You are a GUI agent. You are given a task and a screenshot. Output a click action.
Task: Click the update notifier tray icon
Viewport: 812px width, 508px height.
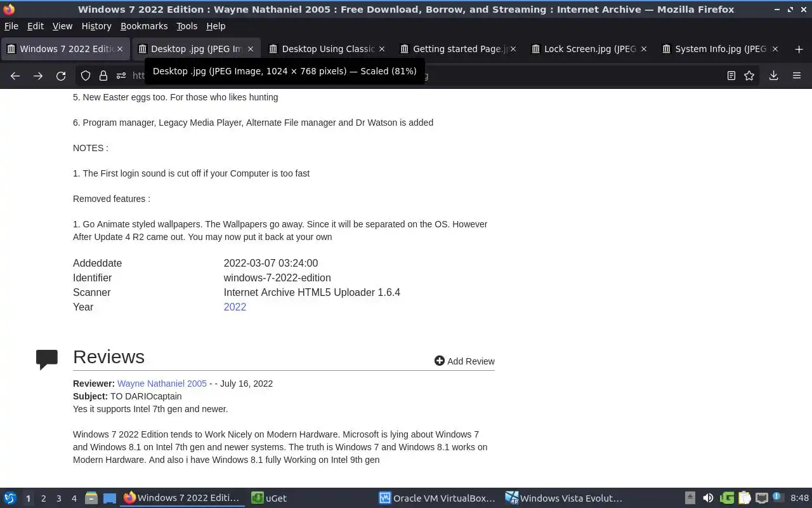coord(777,498)
